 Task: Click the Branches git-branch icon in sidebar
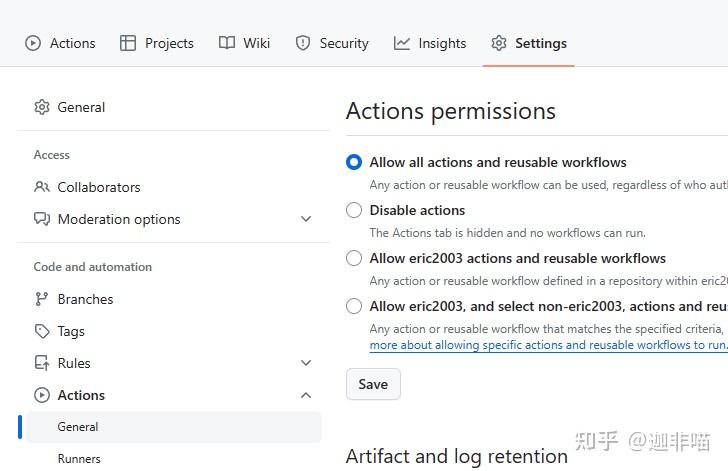(x=42, y=299)
